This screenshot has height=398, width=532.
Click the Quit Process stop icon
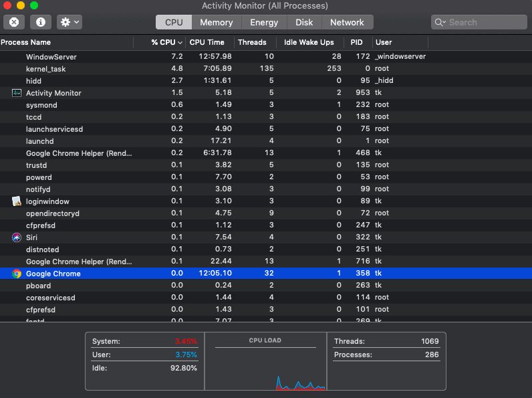pyautogui.click(x=14, y=23)
